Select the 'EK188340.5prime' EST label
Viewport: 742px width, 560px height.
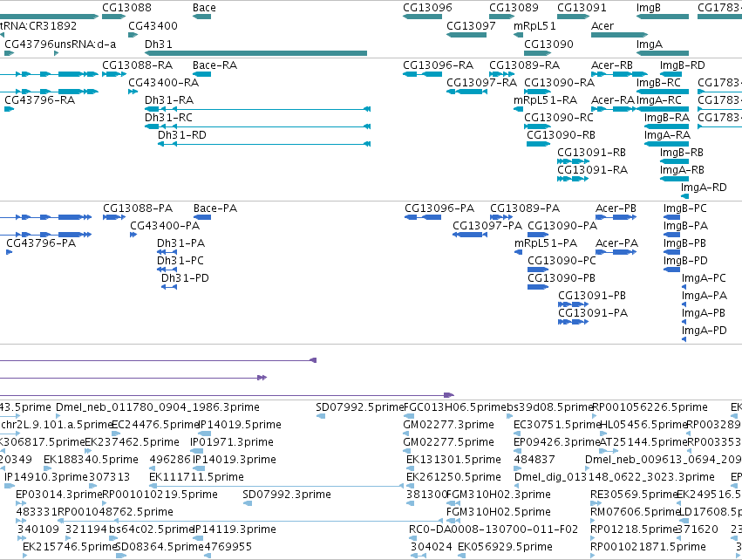click(x=91, y=460)
